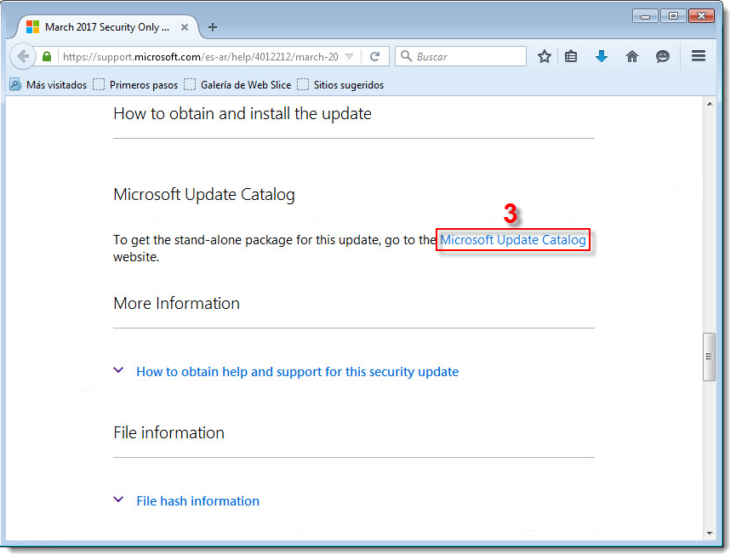Open Downloads with the blue arrow icon

coord(602,57)
